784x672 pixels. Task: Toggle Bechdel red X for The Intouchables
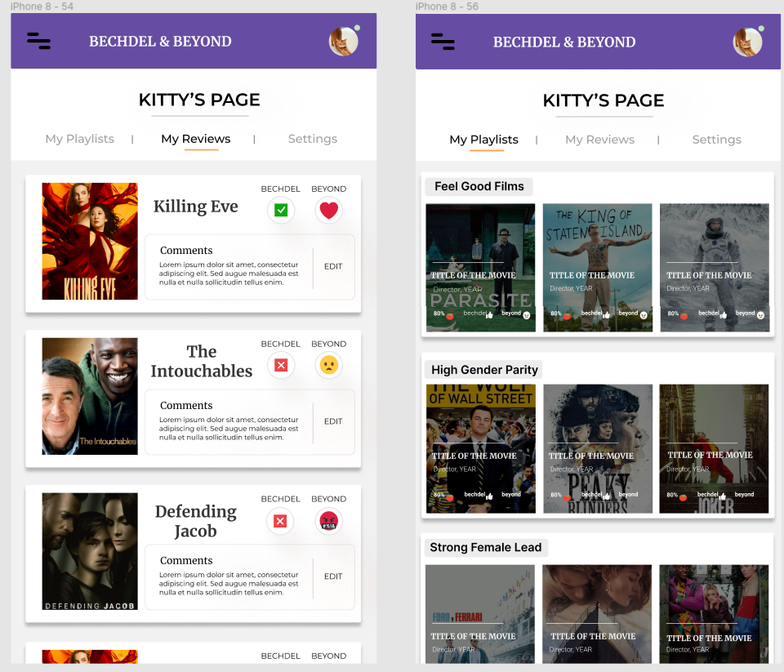click(281, 365)
